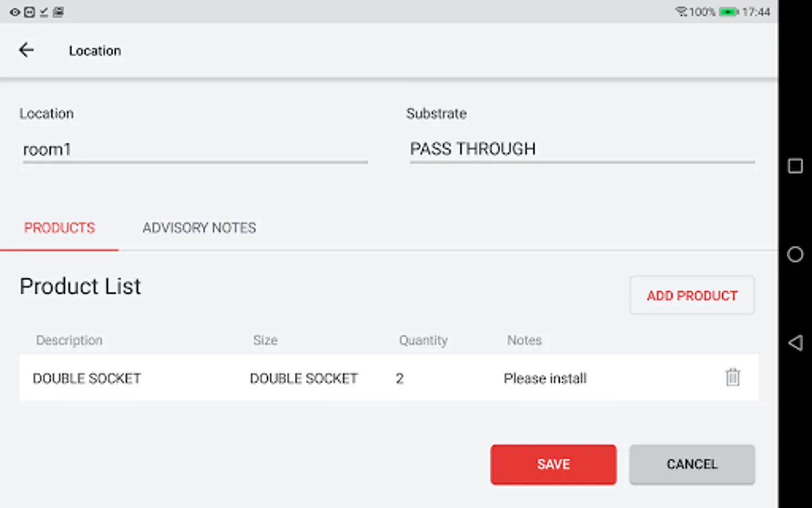Select the PRODUCTS tab
Screen dimensions: 812x508
(59, 228)
